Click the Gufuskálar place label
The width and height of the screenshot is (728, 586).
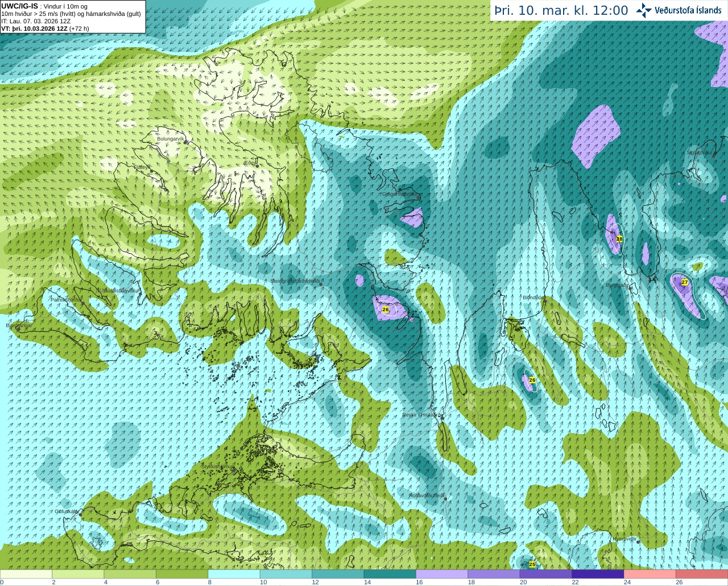pos(66,511)
